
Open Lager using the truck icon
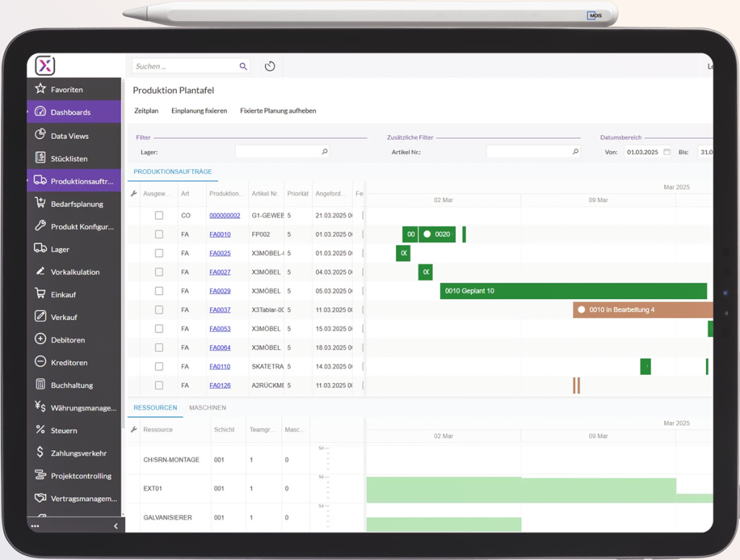pyautogui.click(x=40, y=249)
